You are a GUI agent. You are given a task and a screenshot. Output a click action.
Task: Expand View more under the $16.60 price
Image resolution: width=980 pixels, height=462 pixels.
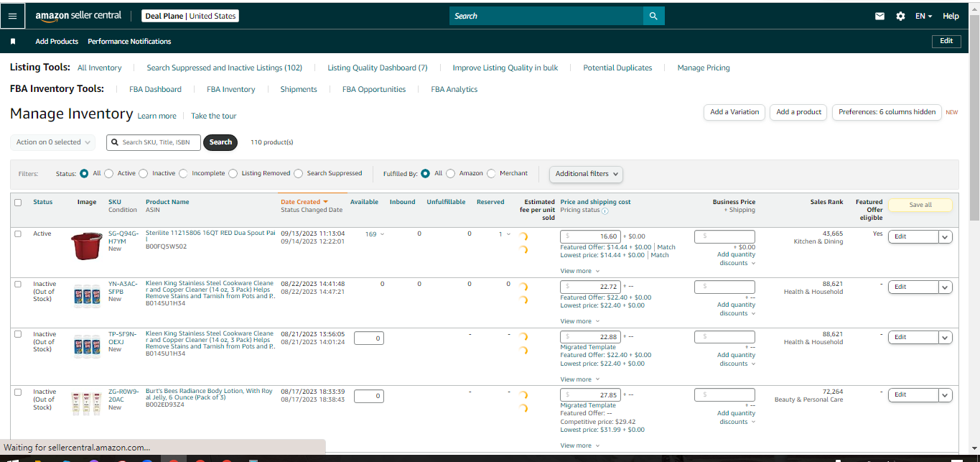[x=579, y=271]
